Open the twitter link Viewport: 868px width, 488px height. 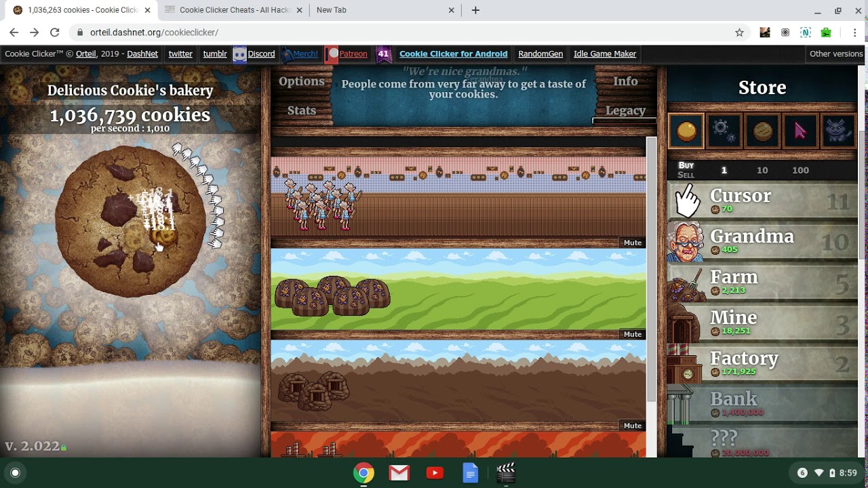[180, 54]
